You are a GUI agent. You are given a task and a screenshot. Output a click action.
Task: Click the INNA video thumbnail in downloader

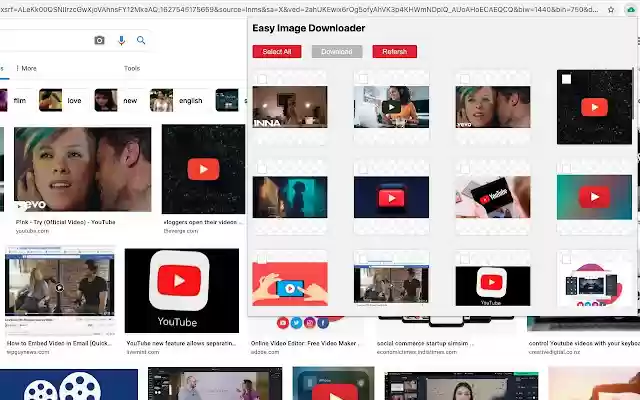coord(290,107)
